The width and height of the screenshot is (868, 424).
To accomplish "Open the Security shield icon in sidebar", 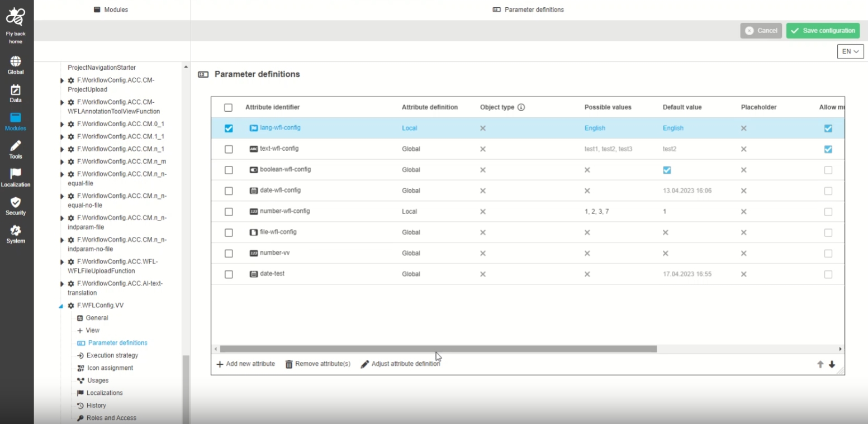I will pyautogui.click(x=16, y=203).
